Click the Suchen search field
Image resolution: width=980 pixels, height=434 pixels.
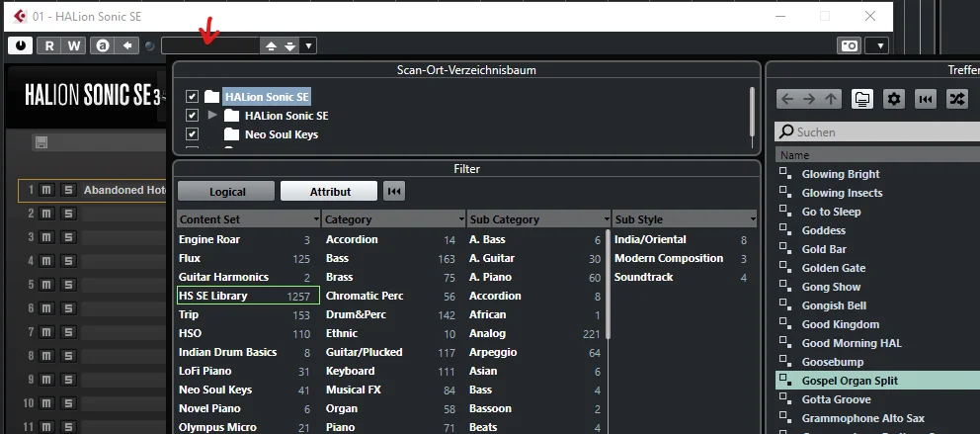[x=877, y=131]
